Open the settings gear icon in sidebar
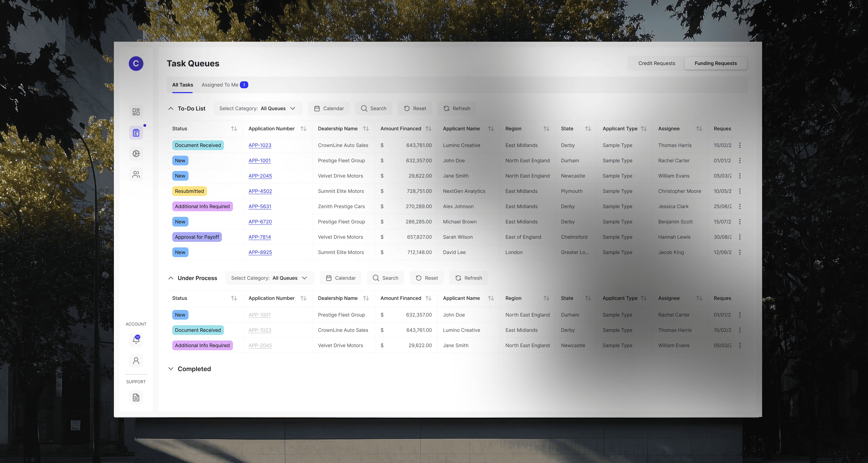868x463 pixels. (x=136, y=153)
